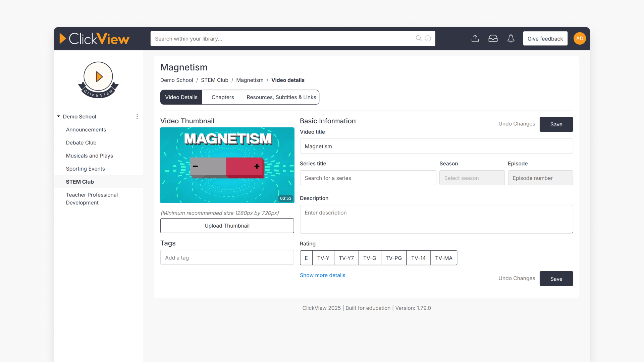Click the ClickView logo
The image size is (644, 362).
click(x=94, y=38)
